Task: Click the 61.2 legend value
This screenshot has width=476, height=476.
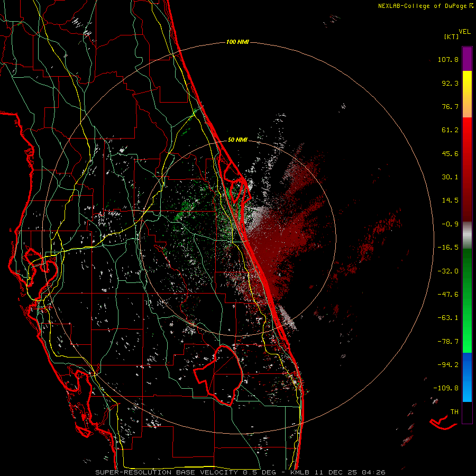Action: (x=450, y=130)
